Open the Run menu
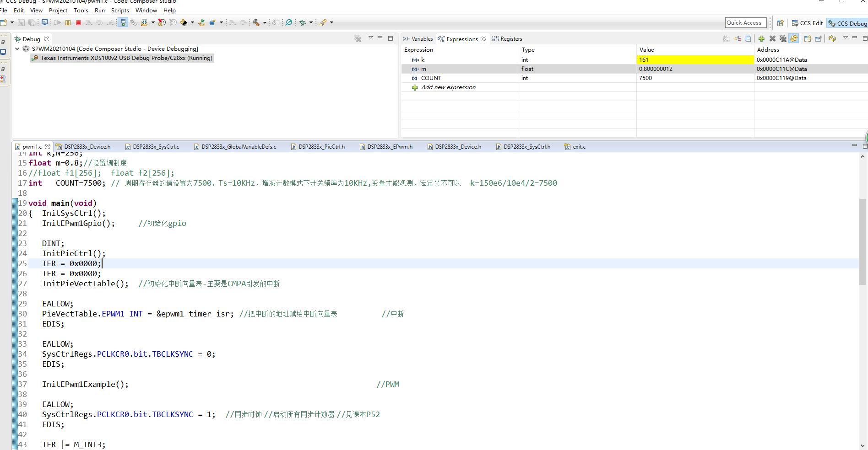The width and height of the screenshot is (868, 450). (99, 10)
